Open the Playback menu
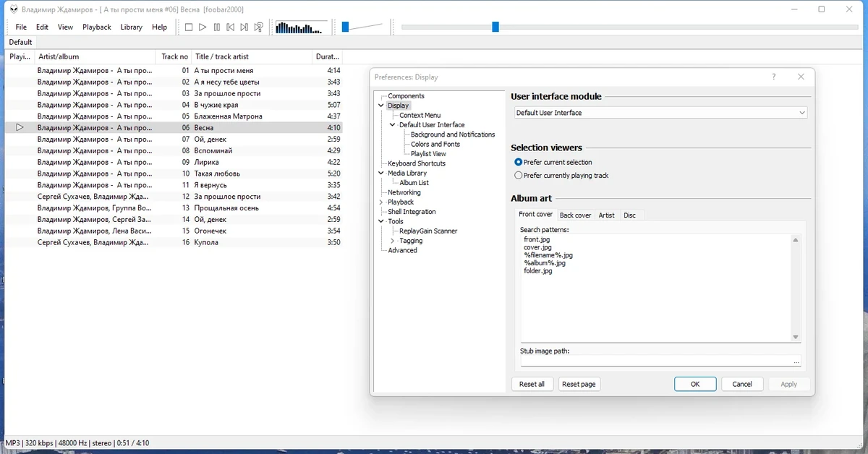The image size is (868, 454). [96, 27]
